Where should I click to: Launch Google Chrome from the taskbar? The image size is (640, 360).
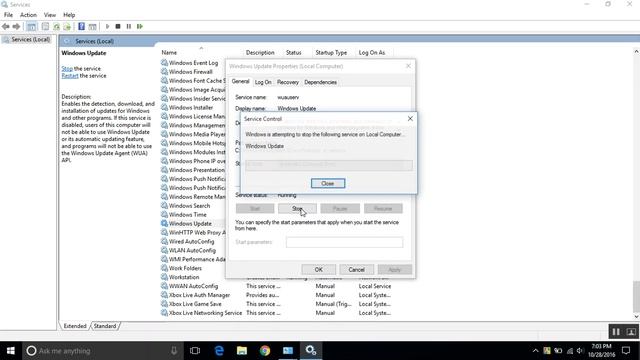[x=265, y=351]
